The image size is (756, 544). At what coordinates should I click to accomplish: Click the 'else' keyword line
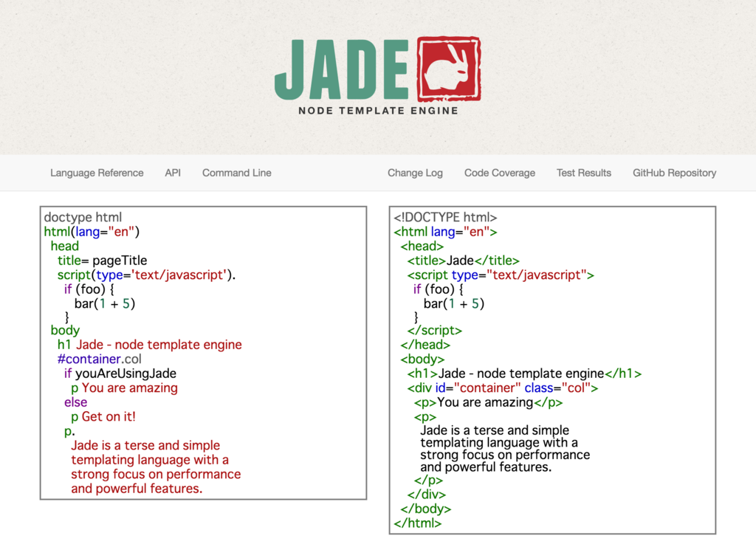click(x=76, y=402)
